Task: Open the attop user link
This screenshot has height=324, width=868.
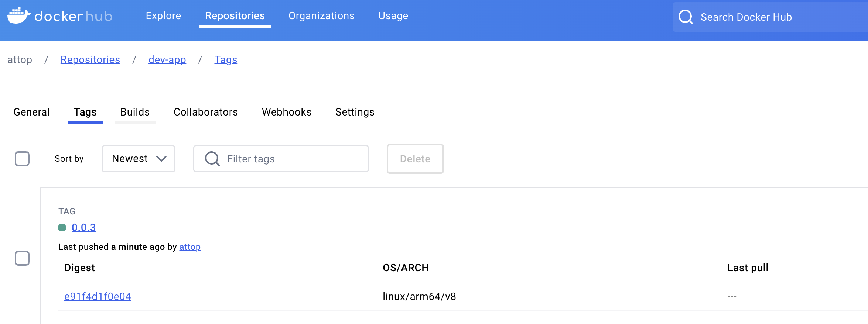Action: coord(190,247)
